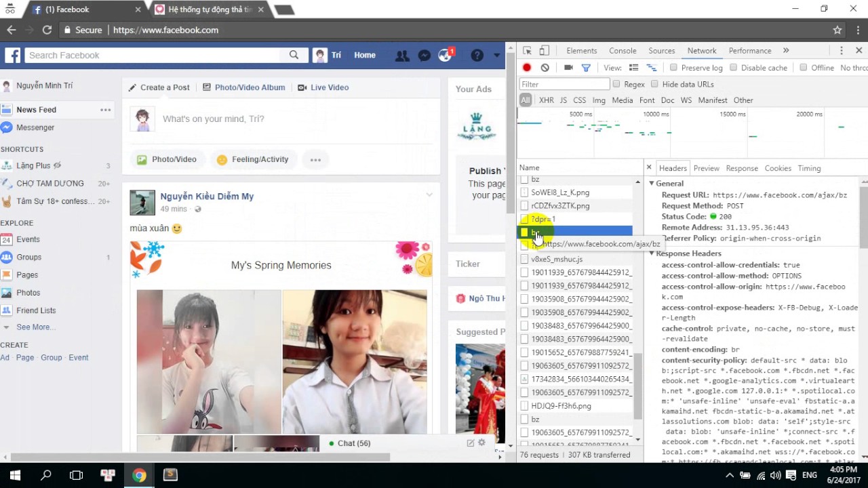Image resolution: width=868 pixels, height=488 pixels.
Task: Toggle Hide data URLs checkbox
Action: 654,84
